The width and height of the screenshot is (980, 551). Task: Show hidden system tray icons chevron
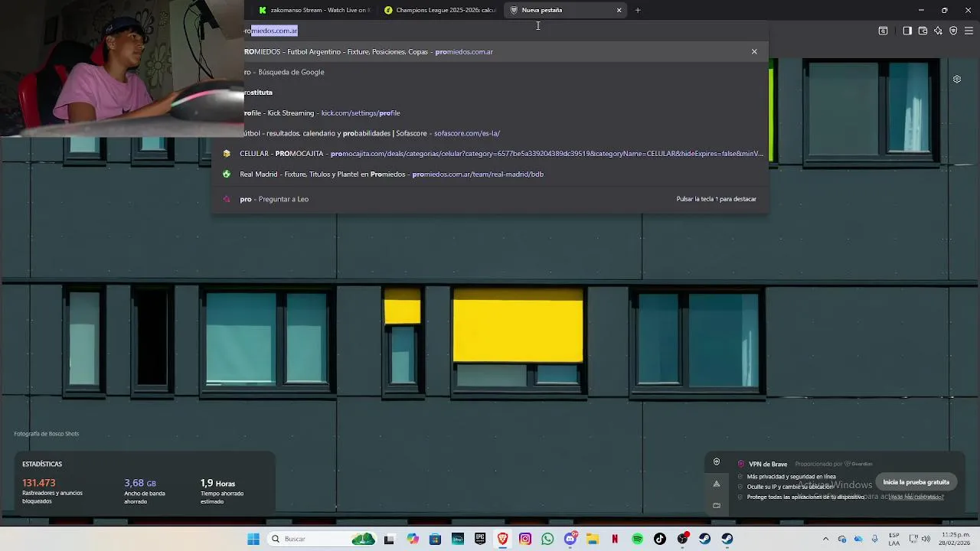coord(825,539)
